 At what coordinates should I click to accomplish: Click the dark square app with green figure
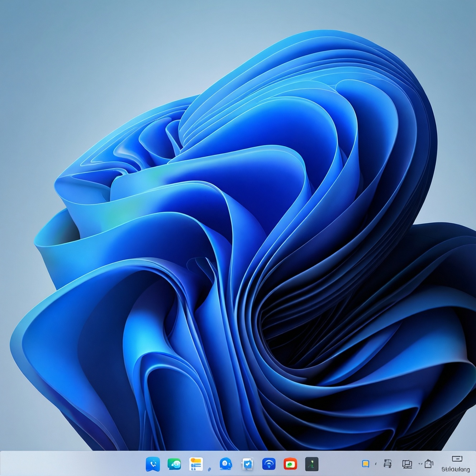pos(312,465)
